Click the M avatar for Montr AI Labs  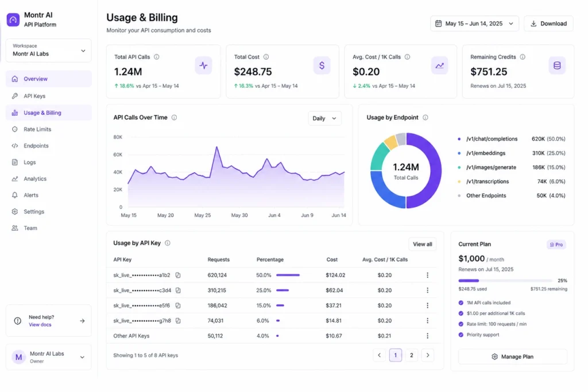click(18, 357)
